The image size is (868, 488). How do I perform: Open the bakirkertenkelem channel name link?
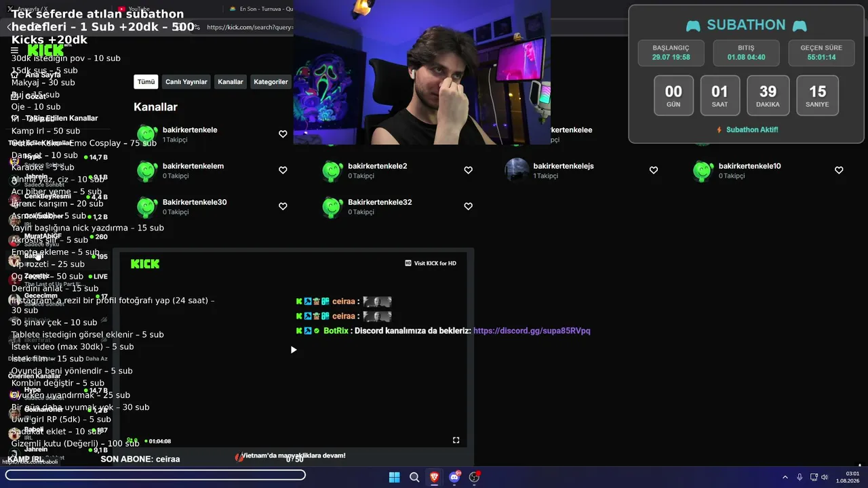pos(193,166)
